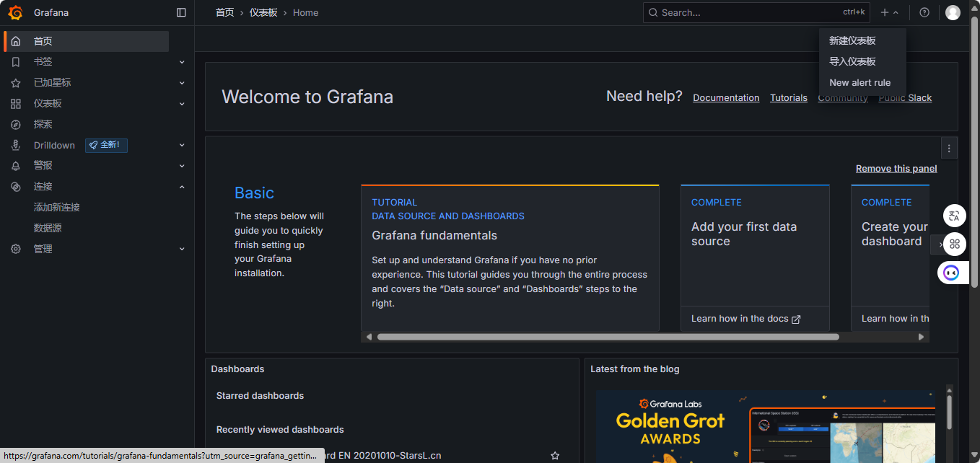This screenshot has width=980, height=463.
Task: Click the external link icon after docs
Action: [x=796, y=319]
